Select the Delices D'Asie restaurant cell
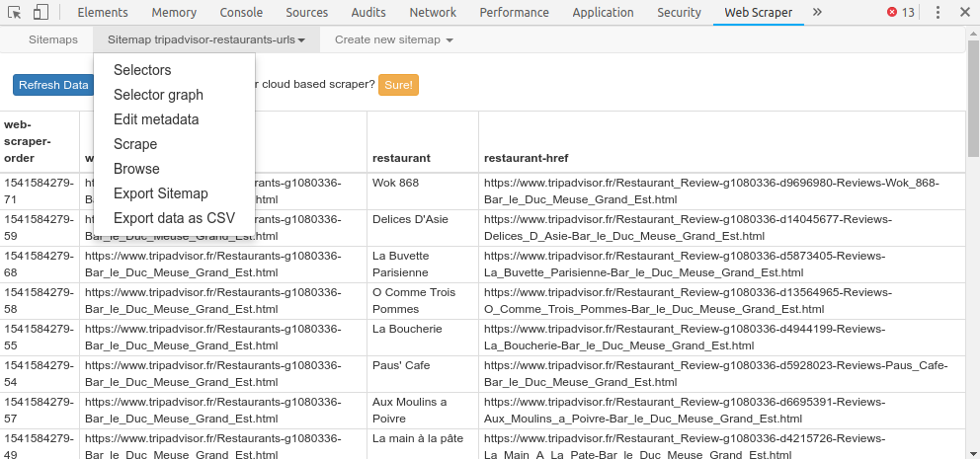Image resolution: width=980 pixels, height=459 pixels. [423, 228]
